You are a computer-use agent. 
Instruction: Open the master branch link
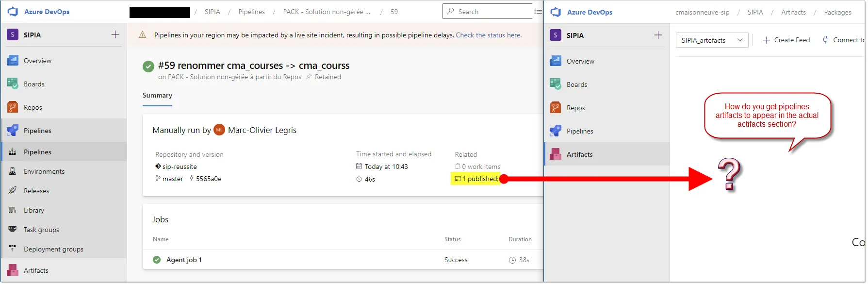click(169, 179)
